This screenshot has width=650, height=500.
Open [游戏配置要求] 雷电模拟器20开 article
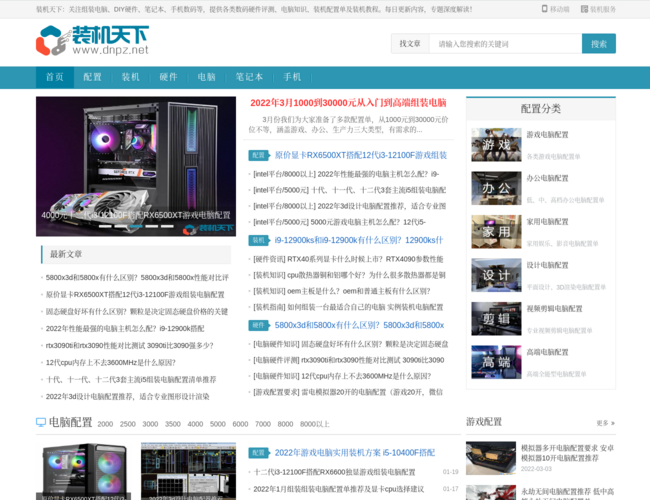(x=348, y=392)
